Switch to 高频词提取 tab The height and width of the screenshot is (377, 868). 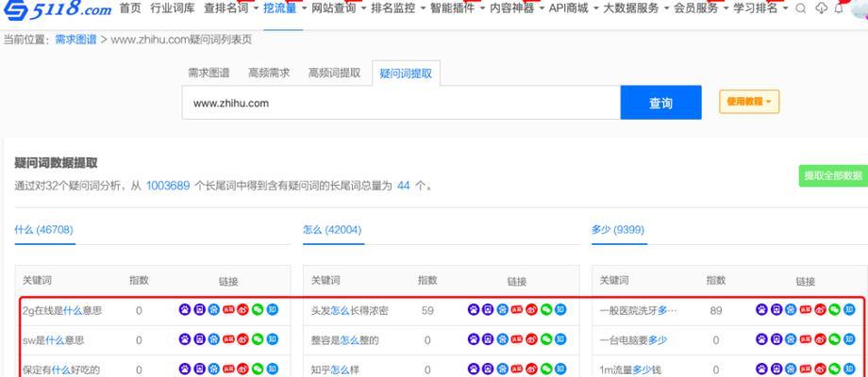pos(334,73)
